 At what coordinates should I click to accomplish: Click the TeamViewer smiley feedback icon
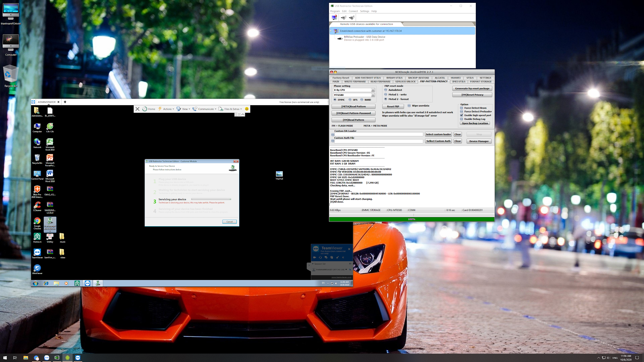tap(247, 109)
